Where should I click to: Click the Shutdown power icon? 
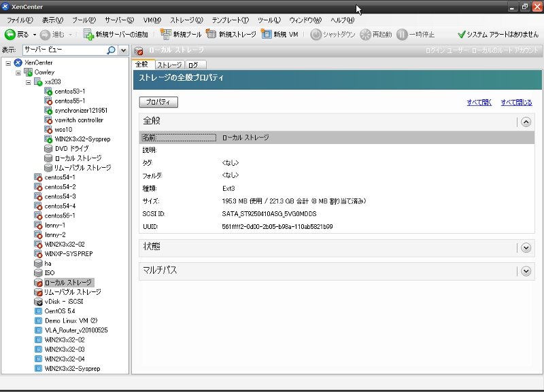[x=316, y=35]
